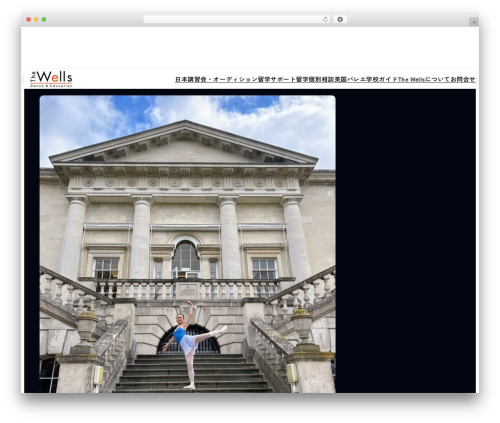This screenshot has width=500, height=423.
Task: Focus the browser address bar
Action: tap(237, 19)
